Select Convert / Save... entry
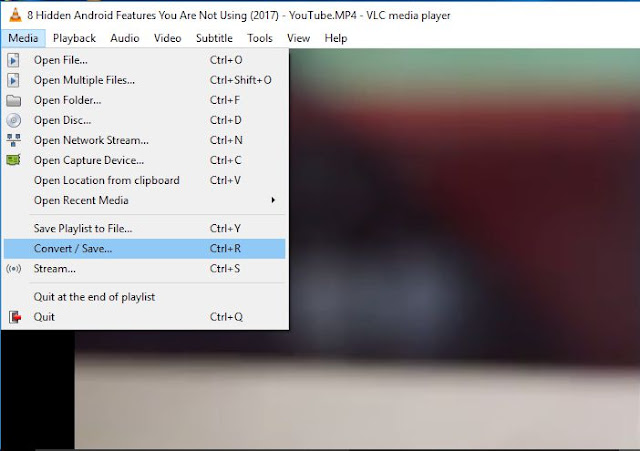Viewport: 640px width, 451px height. 144,249
